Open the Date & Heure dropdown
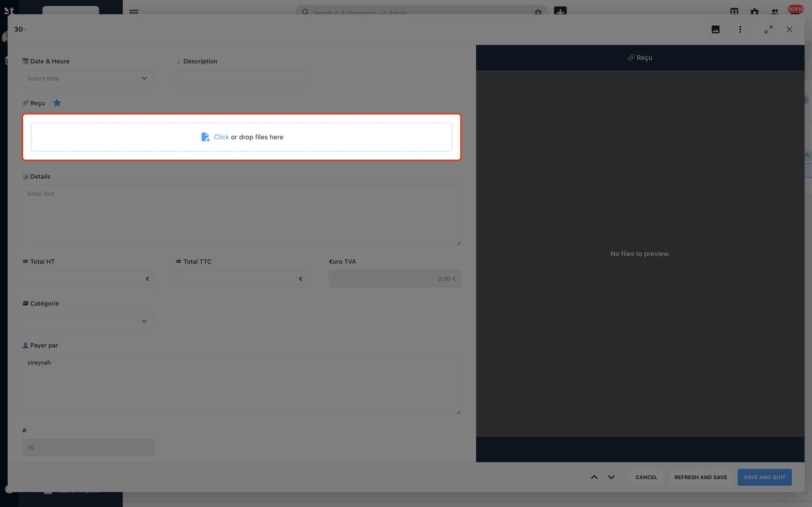Screen dimensions: 812x507 click(x=88, y=78)
